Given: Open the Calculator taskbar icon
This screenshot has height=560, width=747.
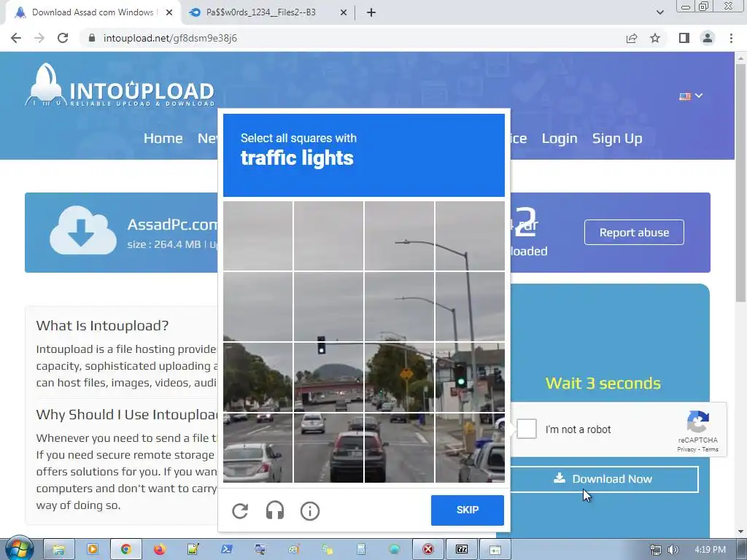Looking at the screenshot, I should pos(360,550).
